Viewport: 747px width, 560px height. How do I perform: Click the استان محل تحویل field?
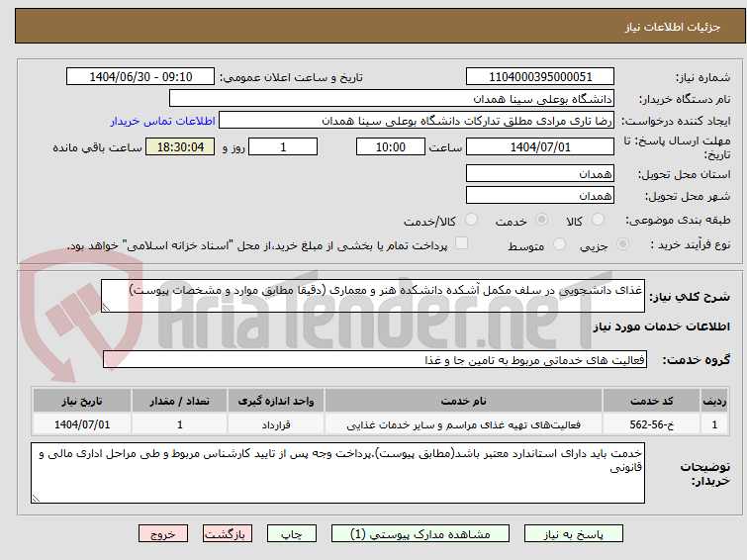(x=540, y=173)
